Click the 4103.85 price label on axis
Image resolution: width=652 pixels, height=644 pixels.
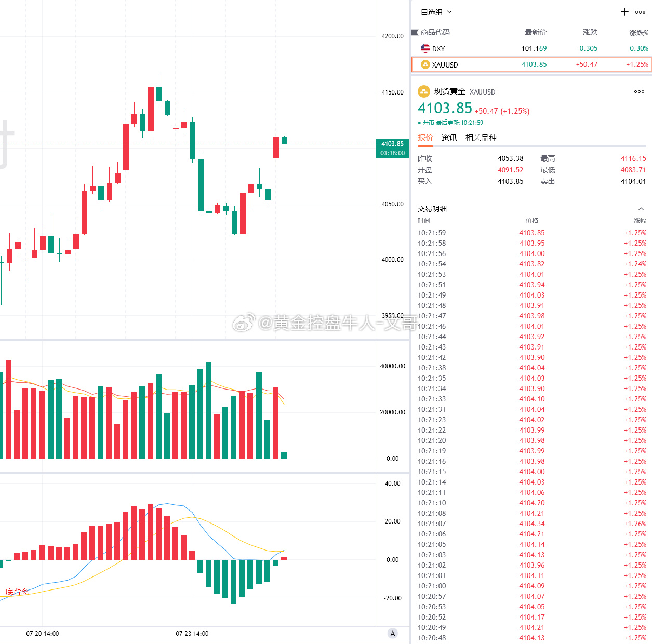[392, 144]
